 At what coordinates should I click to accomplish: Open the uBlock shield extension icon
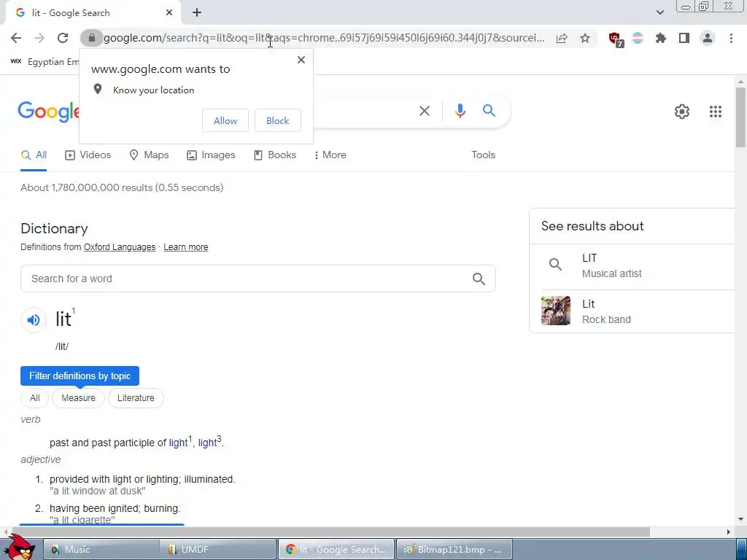616,39
